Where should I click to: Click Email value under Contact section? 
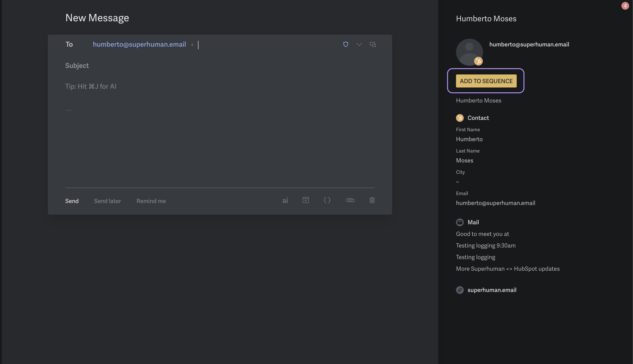[x=495, y=203]
